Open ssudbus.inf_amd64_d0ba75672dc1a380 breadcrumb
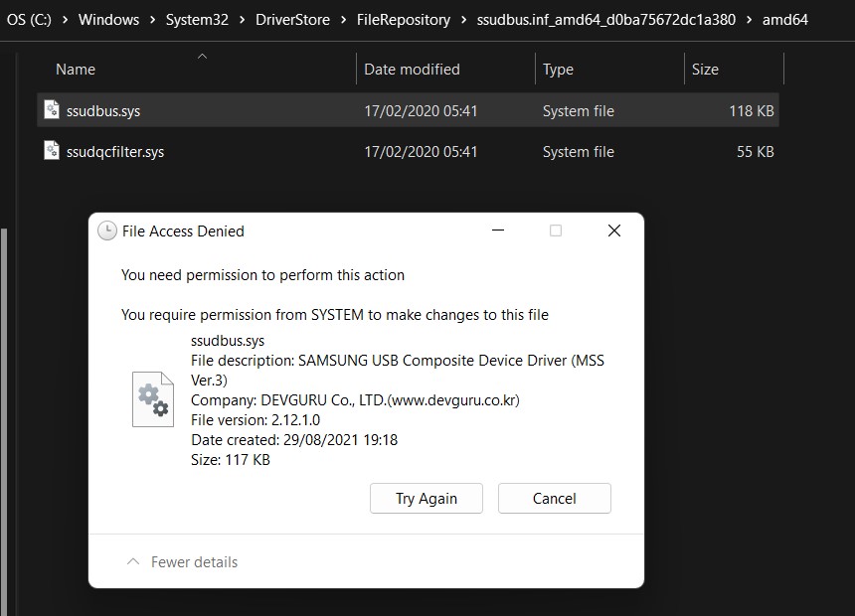Image resolution: width=855 pixels, height=616 pixels. click(605, 20)
